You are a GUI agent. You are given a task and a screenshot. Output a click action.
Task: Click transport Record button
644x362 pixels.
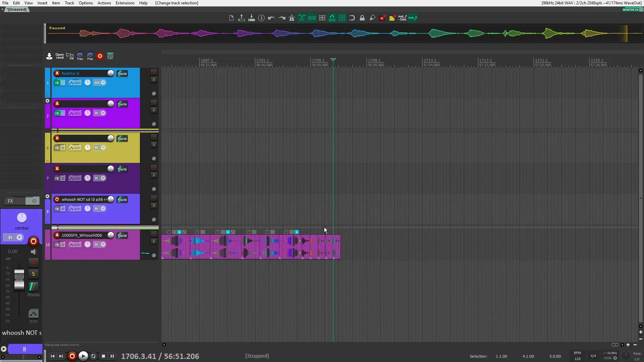coord(72,356)
